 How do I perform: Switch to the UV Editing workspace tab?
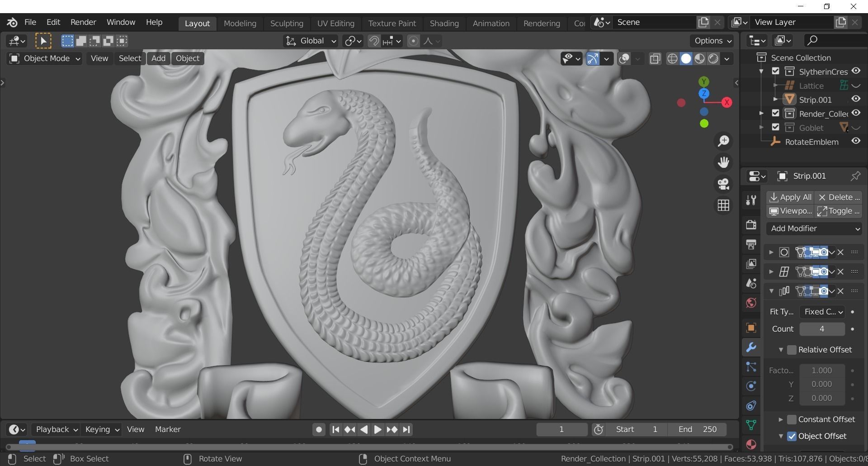(335, 23)
